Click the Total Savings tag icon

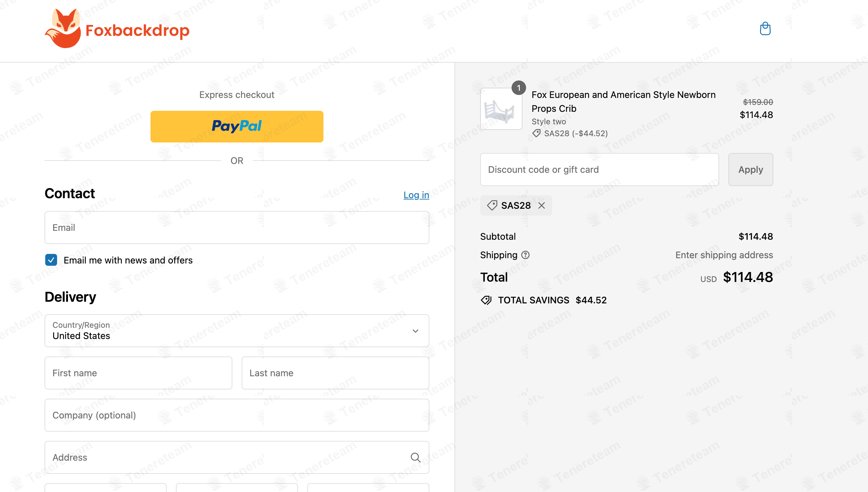[486, 300]
